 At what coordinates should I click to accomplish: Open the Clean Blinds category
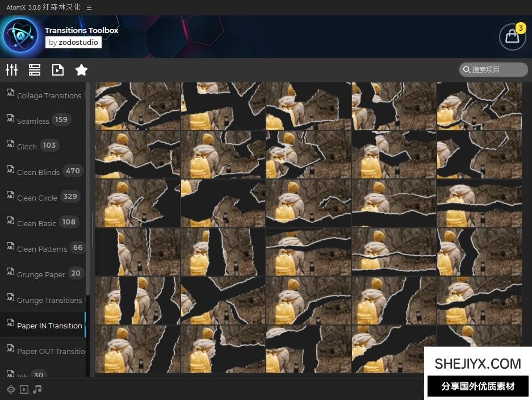(x=38, y=172)
